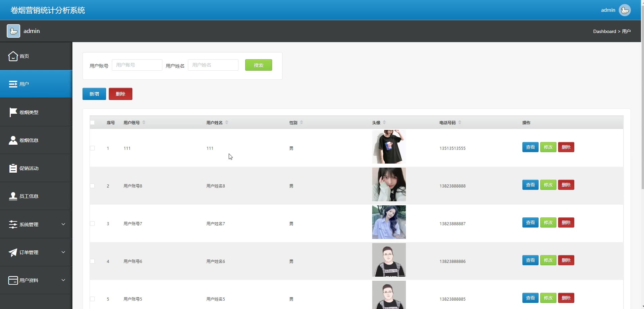Click the flag icon for 卷烟类型
Image resolution: width=644 pixels, height=309 pixels.
pos(13,112)
